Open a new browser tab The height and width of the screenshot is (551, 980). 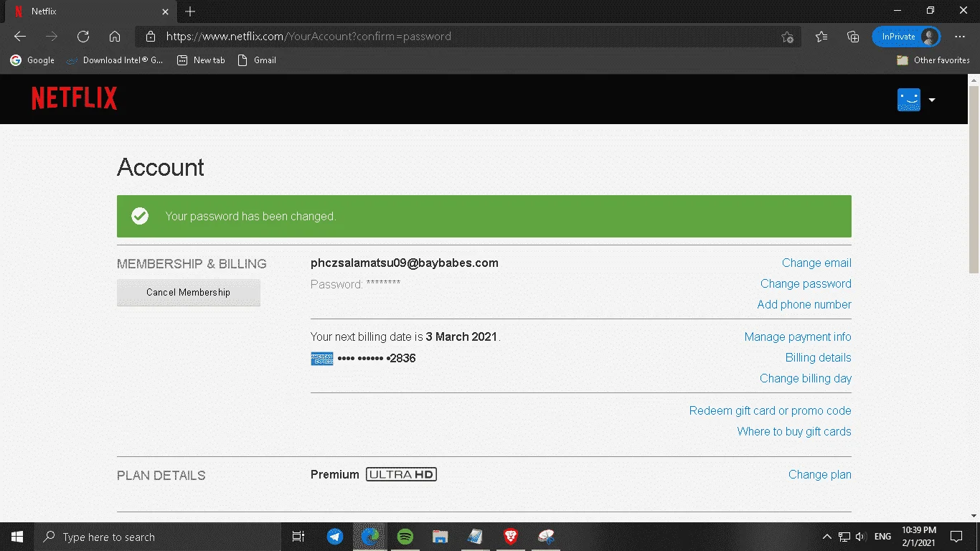pyautogui.click(x=190, y=11)
